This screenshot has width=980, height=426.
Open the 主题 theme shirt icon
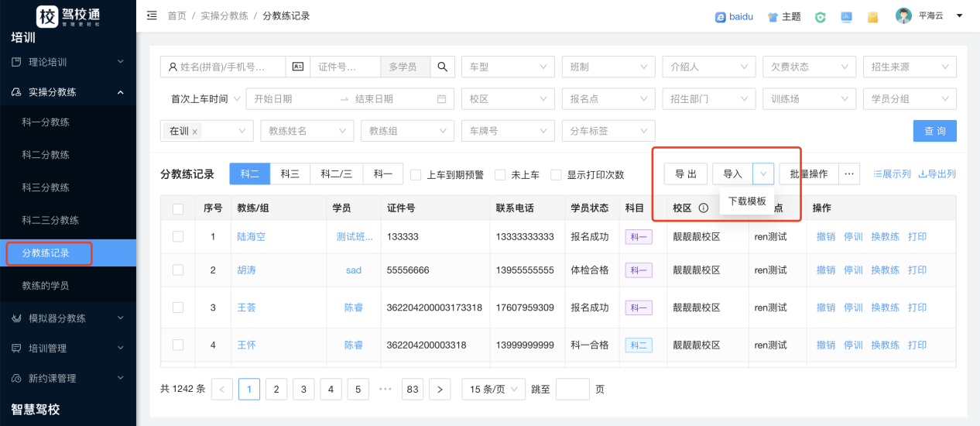tap(773, 16)
